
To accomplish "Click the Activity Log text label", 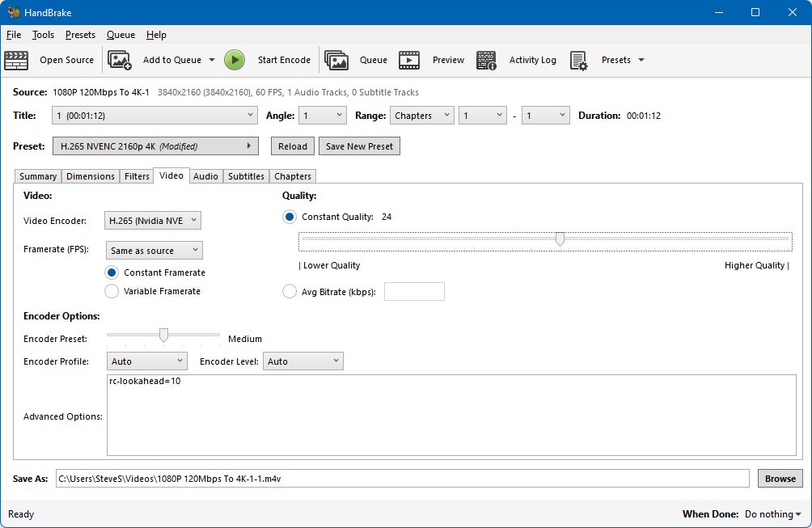I will pyautogui.click(x=533, y=60).
